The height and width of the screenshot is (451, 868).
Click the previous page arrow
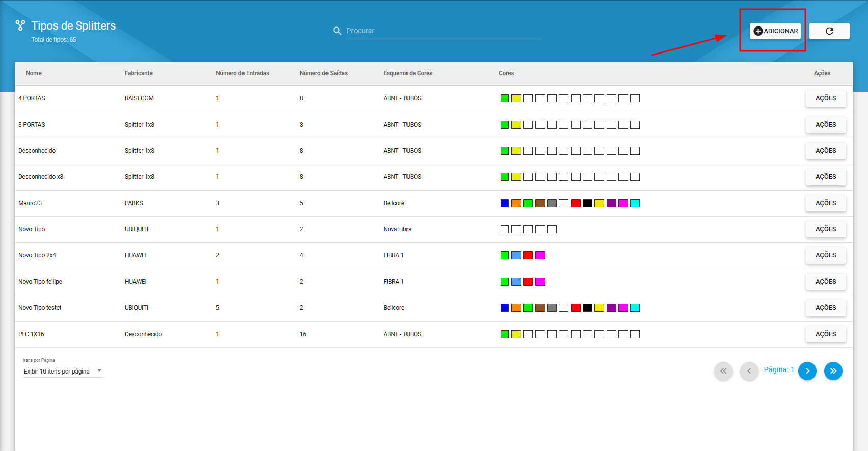tap(749, 371)
